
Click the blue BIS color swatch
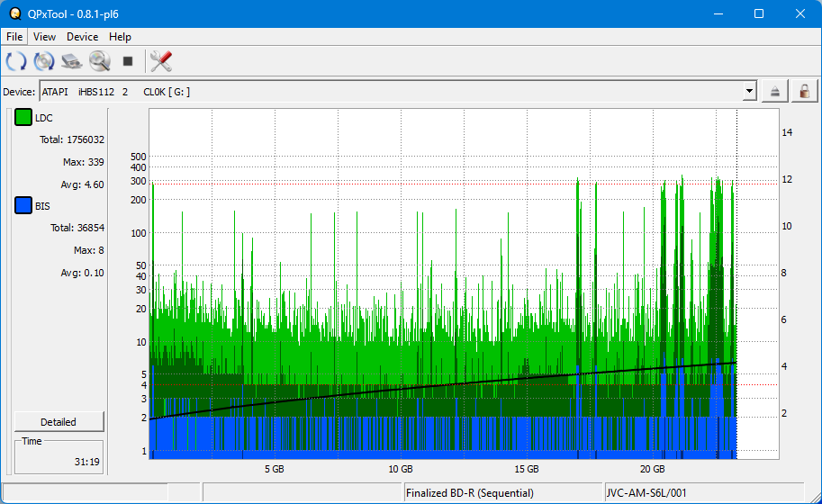click(23, 206)
